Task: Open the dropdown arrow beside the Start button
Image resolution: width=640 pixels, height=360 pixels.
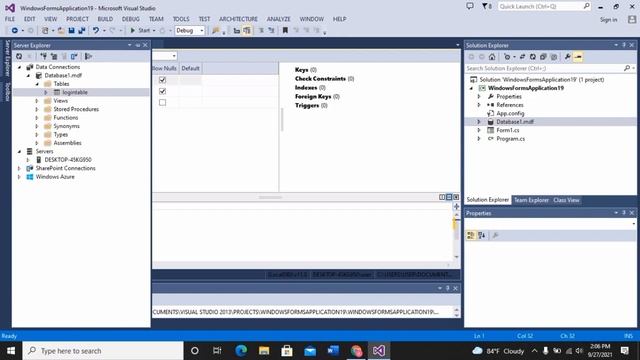Action: click(x=154, y=31)
